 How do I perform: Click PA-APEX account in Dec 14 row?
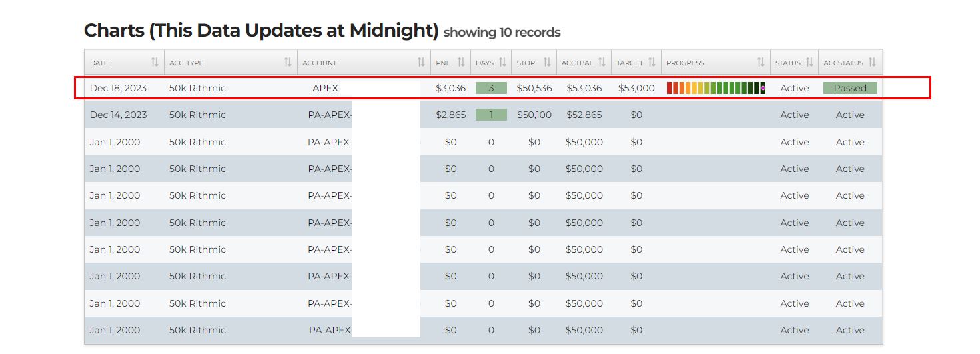click(330, 115)
